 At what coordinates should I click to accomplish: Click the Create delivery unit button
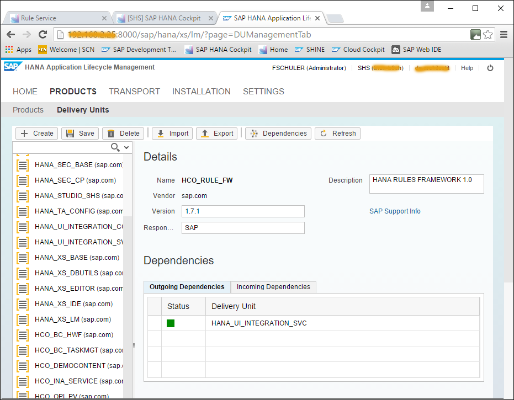click(x=37, y=133)
